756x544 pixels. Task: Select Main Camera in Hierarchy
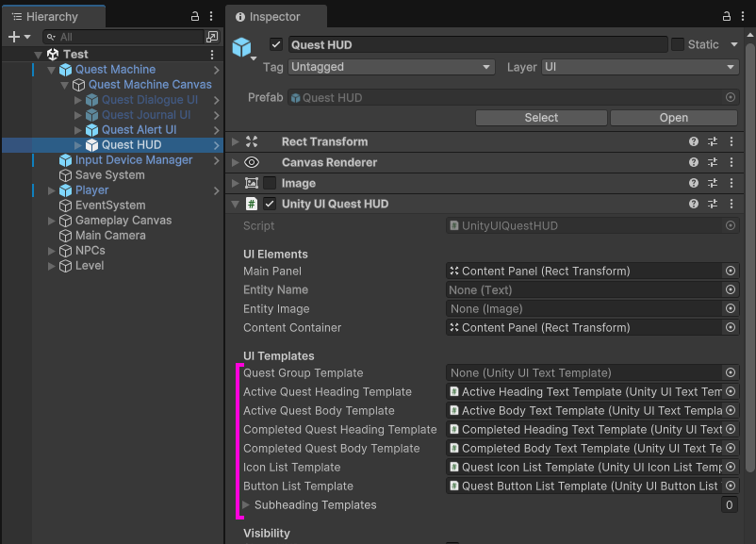[x=110, y=236]
